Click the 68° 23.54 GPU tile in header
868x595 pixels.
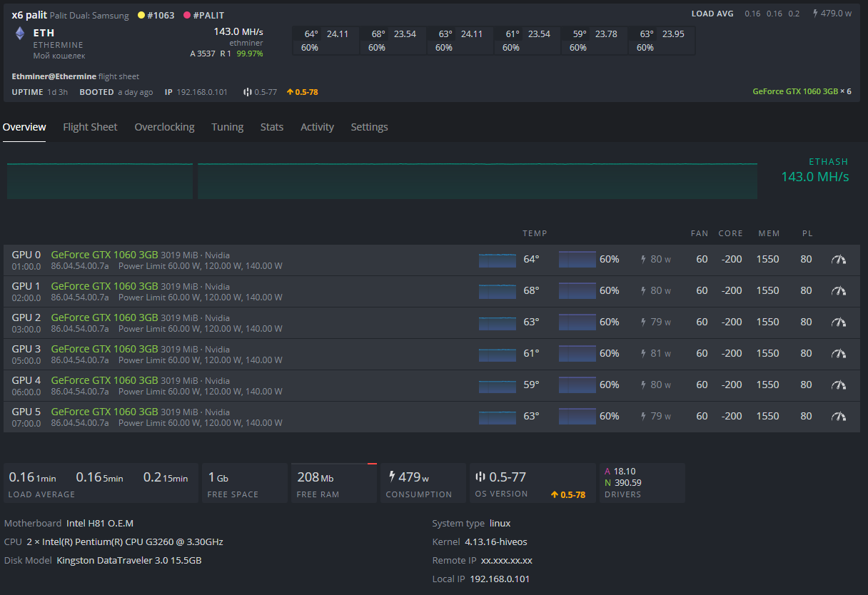point(393,41)
